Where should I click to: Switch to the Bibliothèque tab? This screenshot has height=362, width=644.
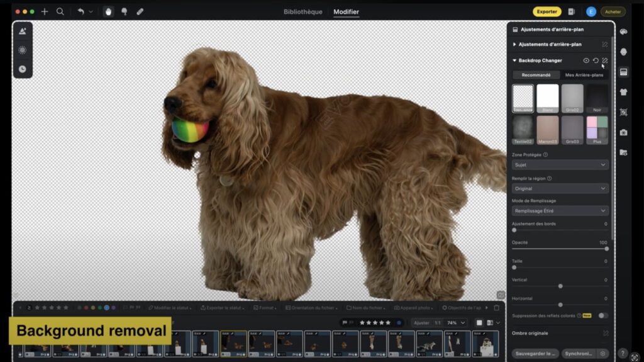(303, 12)
